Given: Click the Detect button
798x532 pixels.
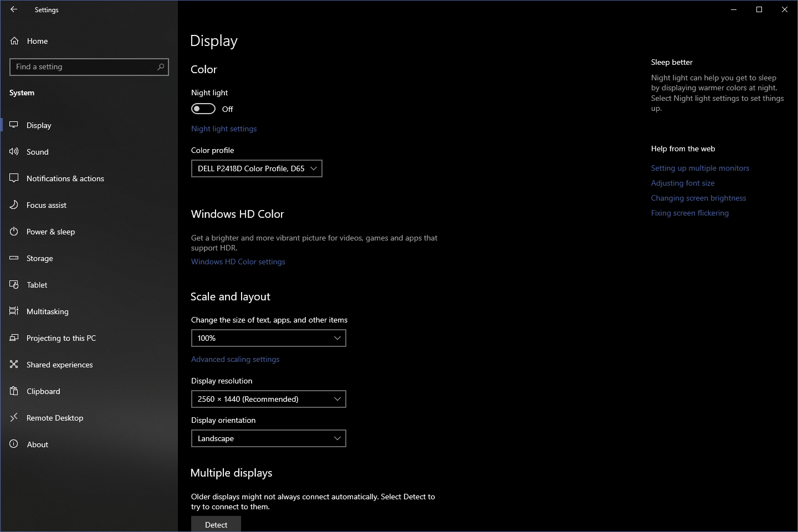Looking at the screenshot, I should (216, 524).
